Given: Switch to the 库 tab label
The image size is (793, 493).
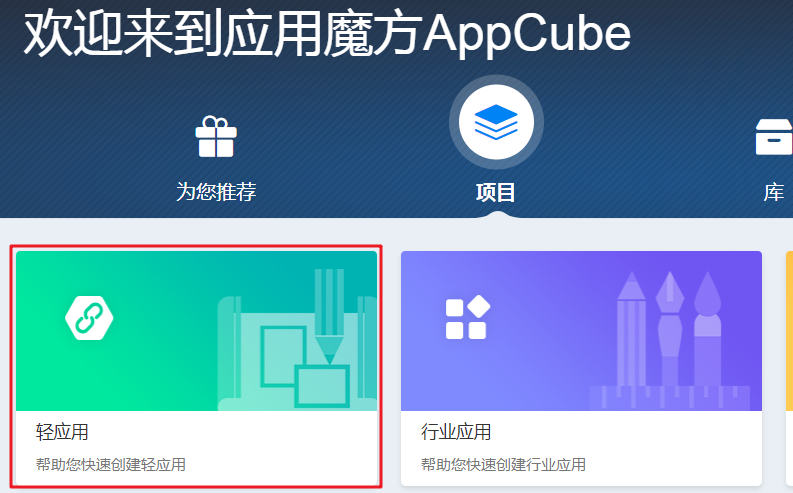Looking at the screenshot, I should [x=774, y=193].
